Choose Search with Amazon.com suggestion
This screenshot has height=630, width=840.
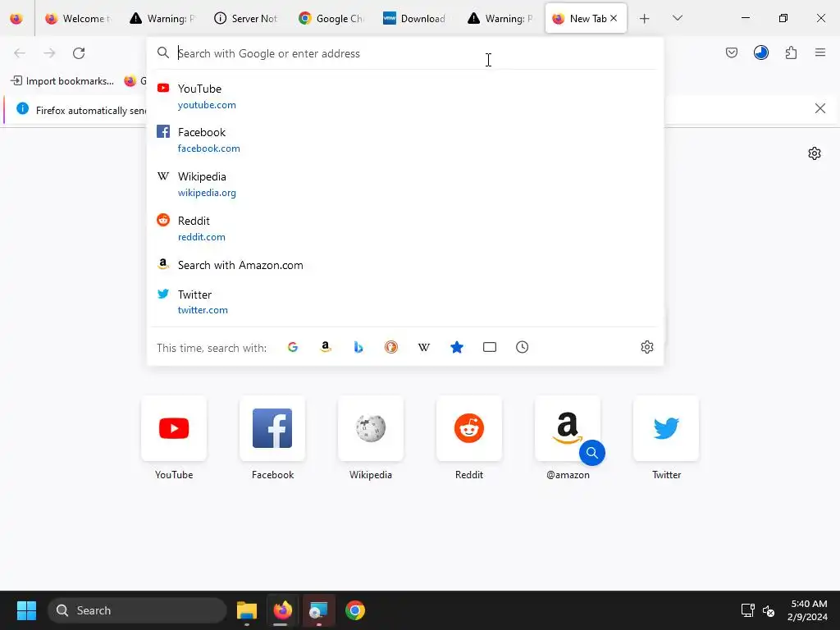(405, 265)
